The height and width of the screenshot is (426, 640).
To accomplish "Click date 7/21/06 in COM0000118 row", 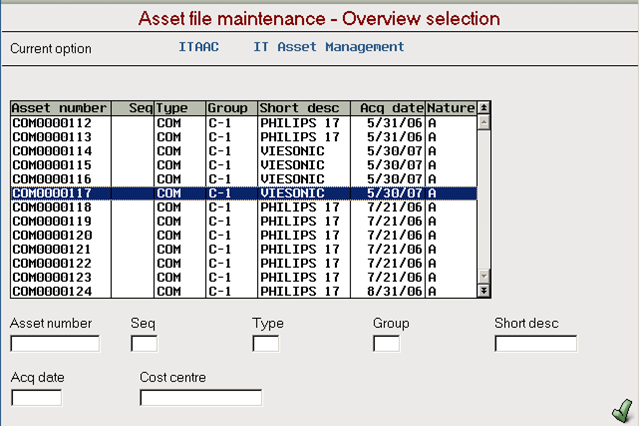I will (394, 207).
